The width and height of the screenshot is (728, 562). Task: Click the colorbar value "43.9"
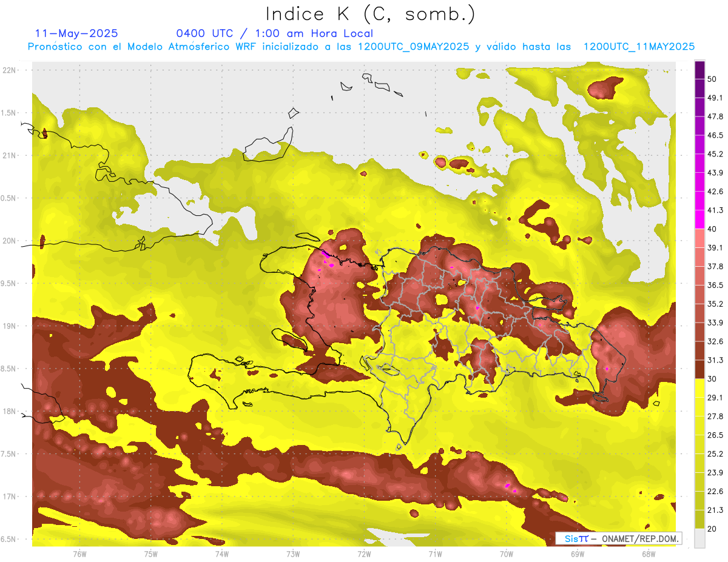pos(715,173)
